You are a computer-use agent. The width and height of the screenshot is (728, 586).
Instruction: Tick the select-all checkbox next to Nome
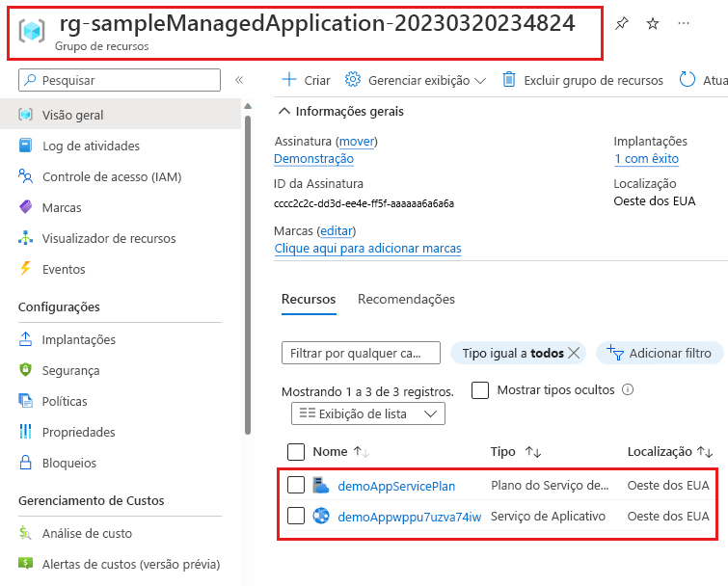point(296,452)
